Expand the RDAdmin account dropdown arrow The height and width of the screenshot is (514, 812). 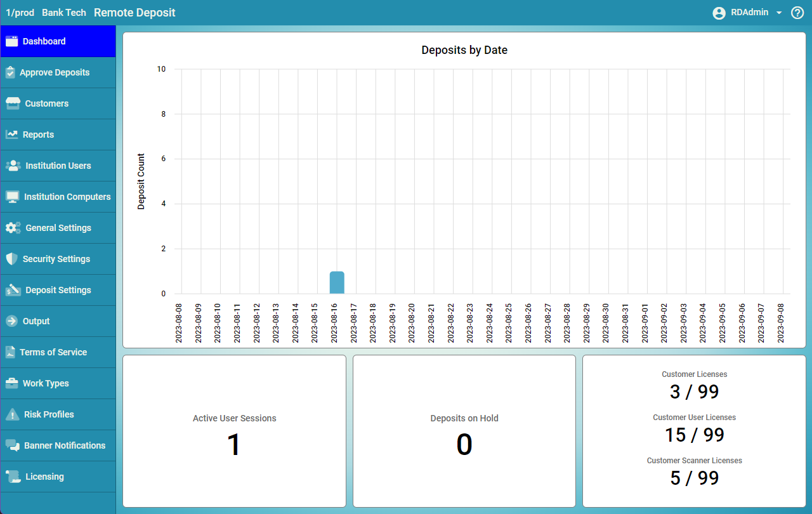point(779,12)
